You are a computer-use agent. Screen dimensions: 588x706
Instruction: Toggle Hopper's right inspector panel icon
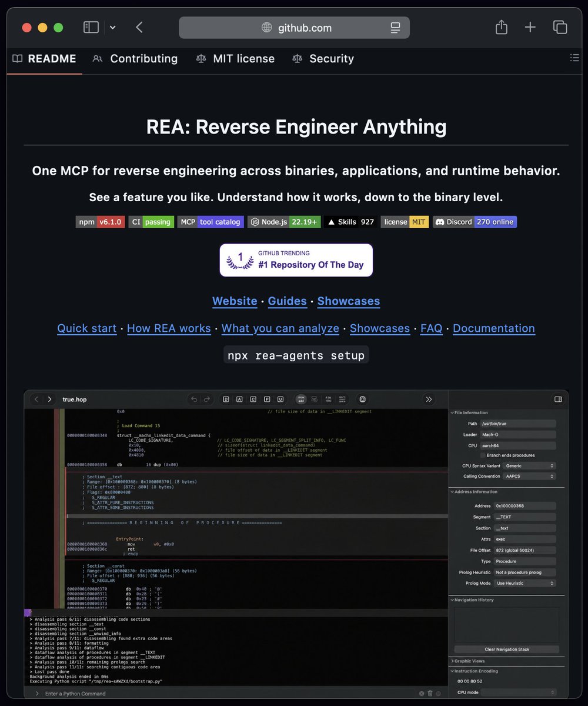[x=558, y=399]
